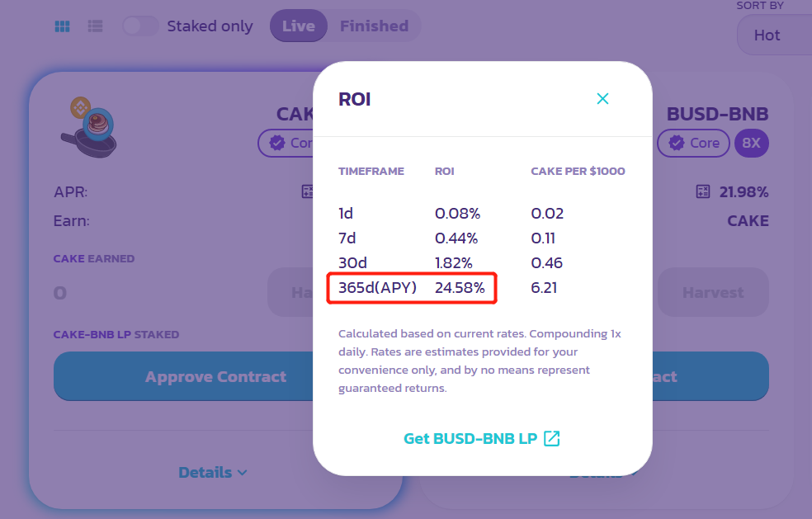Open ROI calculator icon on BUSD-BNB card

(703, 192)
